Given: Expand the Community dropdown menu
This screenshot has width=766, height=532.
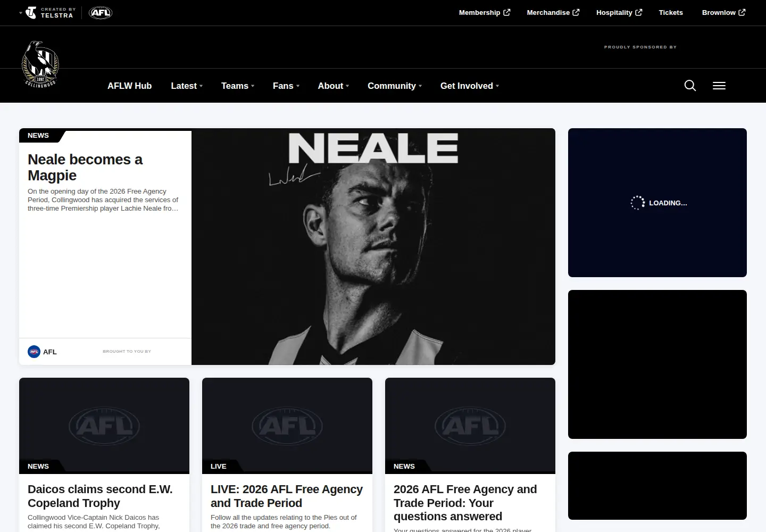Looking at the screenshot, I should pos(395,86).
